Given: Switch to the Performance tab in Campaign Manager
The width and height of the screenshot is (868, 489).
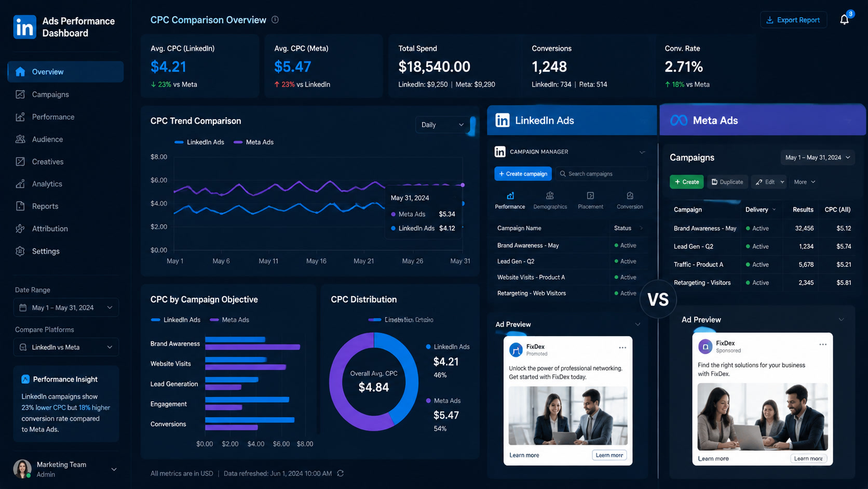Looking at the screenshot, I should (510, 200).
